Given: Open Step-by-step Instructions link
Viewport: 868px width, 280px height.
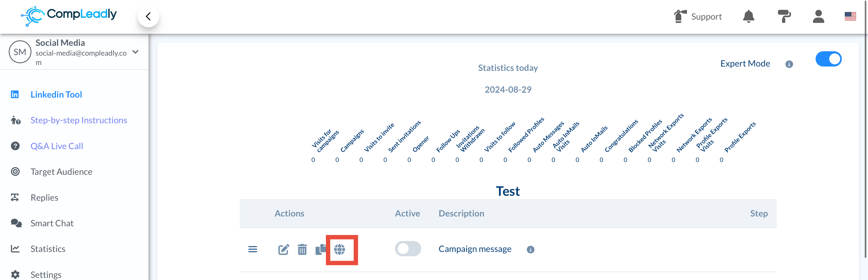Looking at the screenshot, I should coord(79,120).
